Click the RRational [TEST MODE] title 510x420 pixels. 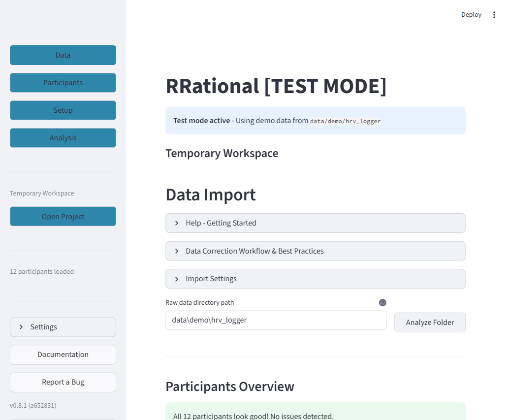276,86
